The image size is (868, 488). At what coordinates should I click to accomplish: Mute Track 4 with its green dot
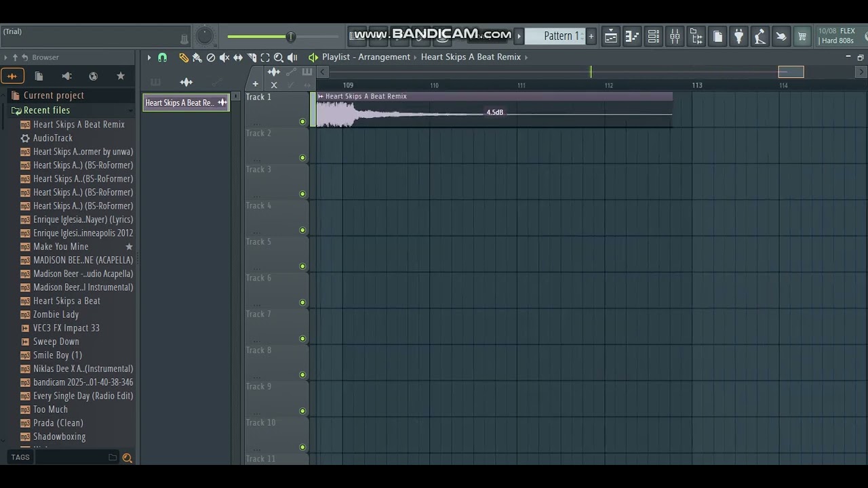pos(302,230)
